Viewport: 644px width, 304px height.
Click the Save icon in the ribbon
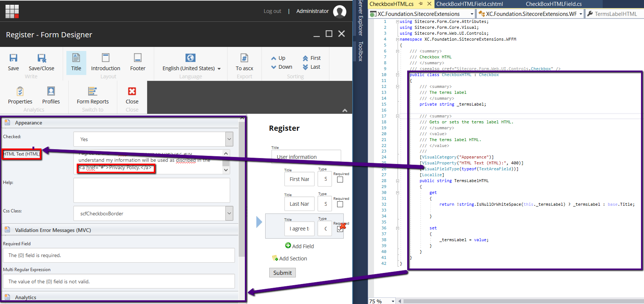click(x=13, y=58)
